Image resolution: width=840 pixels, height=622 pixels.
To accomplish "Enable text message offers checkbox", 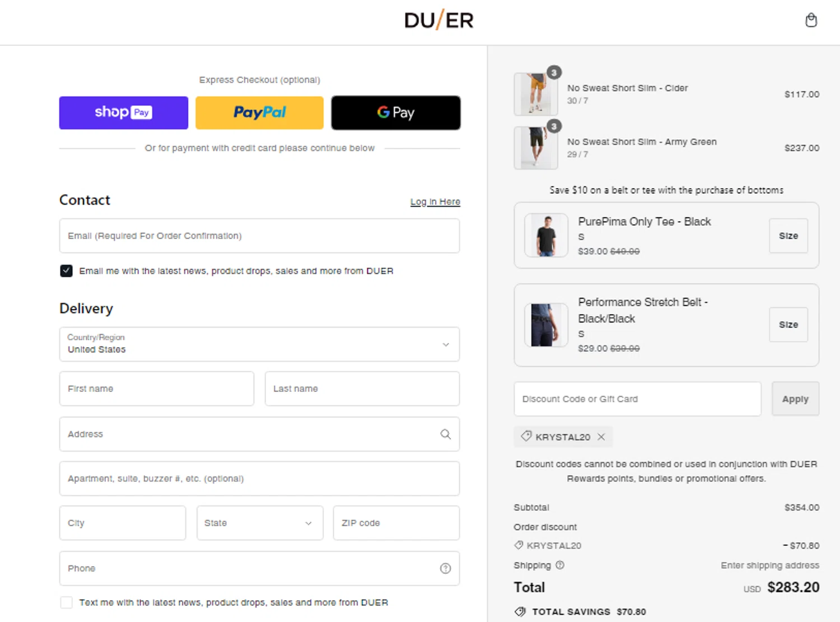I will click(x=66, y=602).
